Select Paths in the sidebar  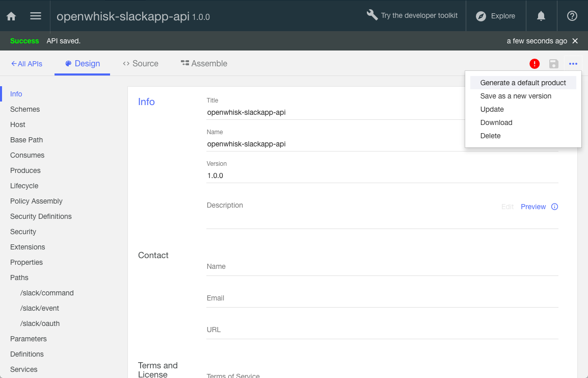(19, 278)
